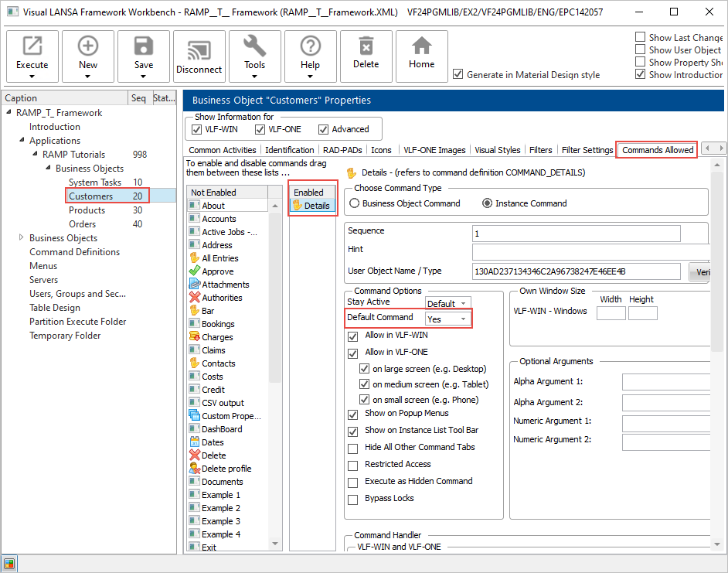728x573 pixels.
Task: Expand the Business Objects tree node
Action: (22, 238)
